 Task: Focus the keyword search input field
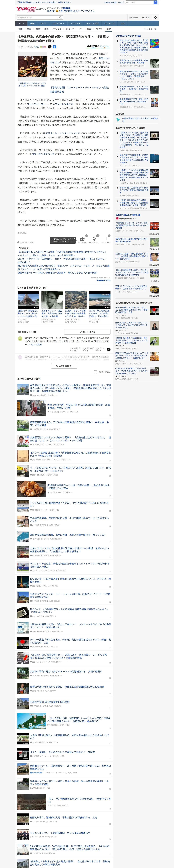[x=38, y=18]
